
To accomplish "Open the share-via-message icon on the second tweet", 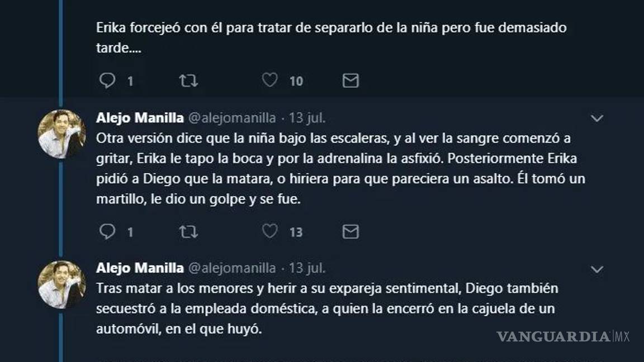I will pyautogui.click(x=351, y=231).
